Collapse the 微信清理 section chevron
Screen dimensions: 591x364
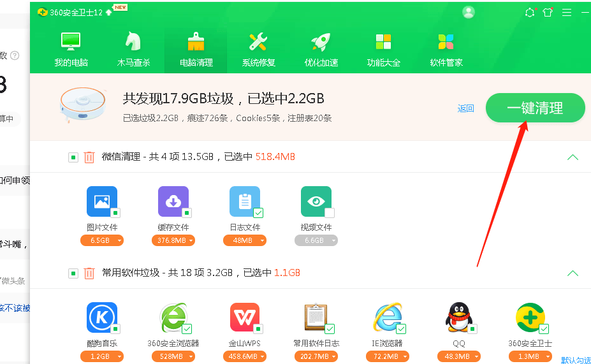pos(573,157)
